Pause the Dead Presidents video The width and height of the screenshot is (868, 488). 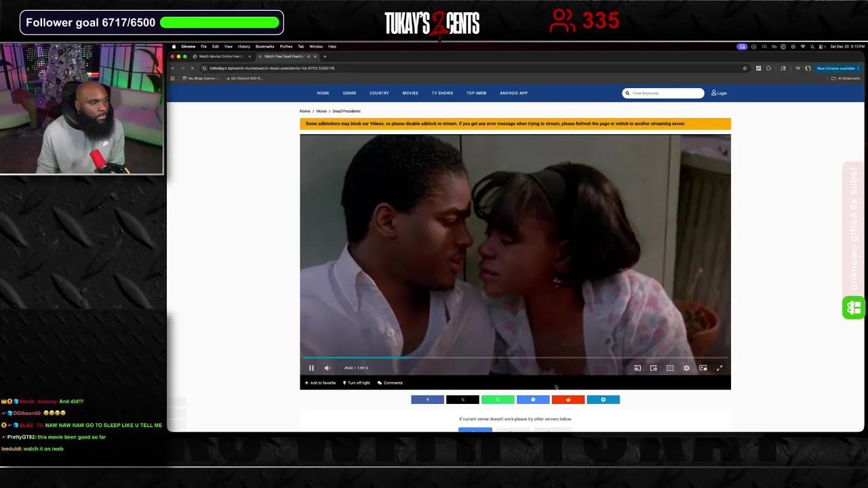click(311, 368)
